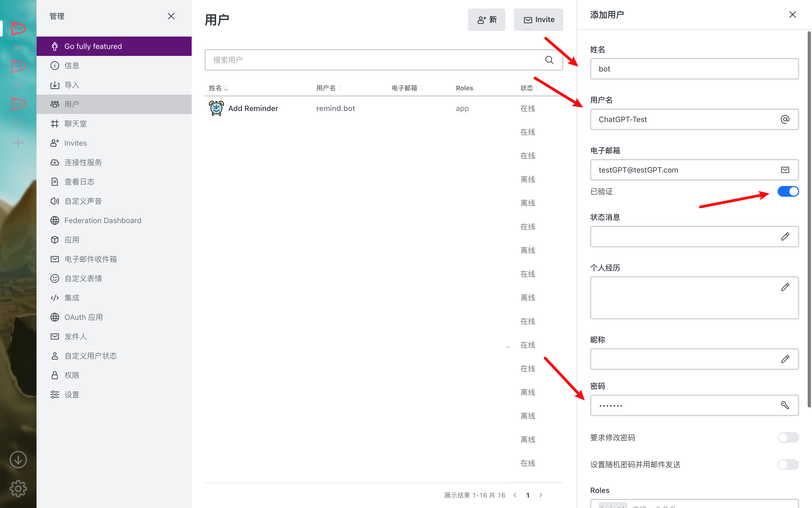Viewport: 812px width, 508px height.
Task: Click the 新 new user button
Action: tap(487, 19)
